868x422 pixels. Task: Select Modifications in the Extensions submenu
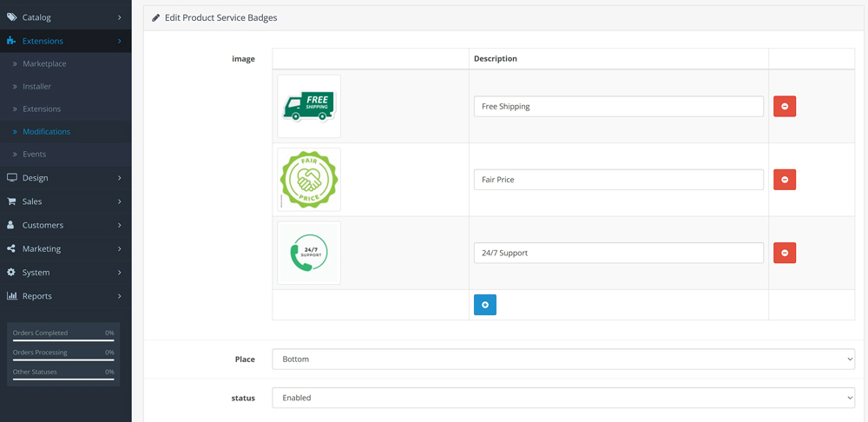(46, 131)
